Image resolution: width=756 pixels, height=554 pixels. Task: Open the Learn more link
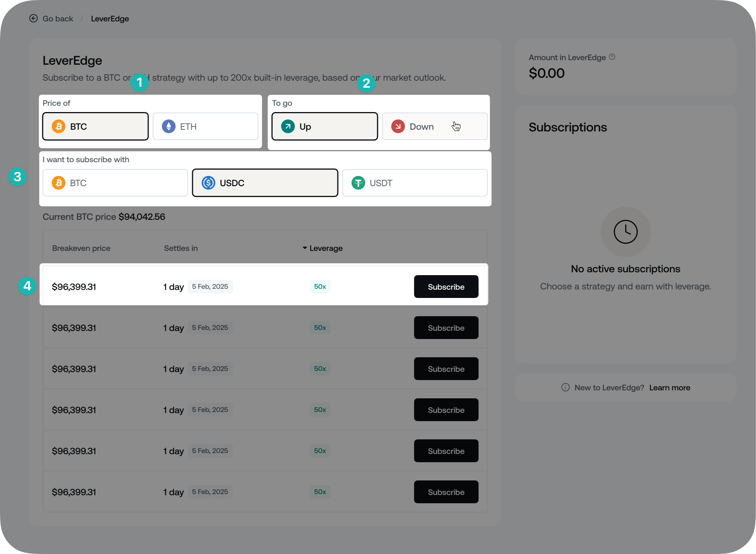(x=670, y=388)
